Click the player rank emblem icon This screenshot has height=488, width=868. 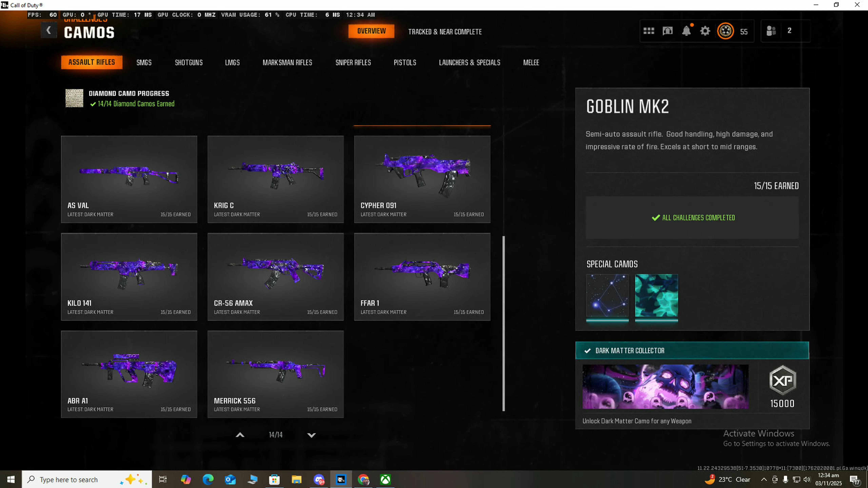725,31
